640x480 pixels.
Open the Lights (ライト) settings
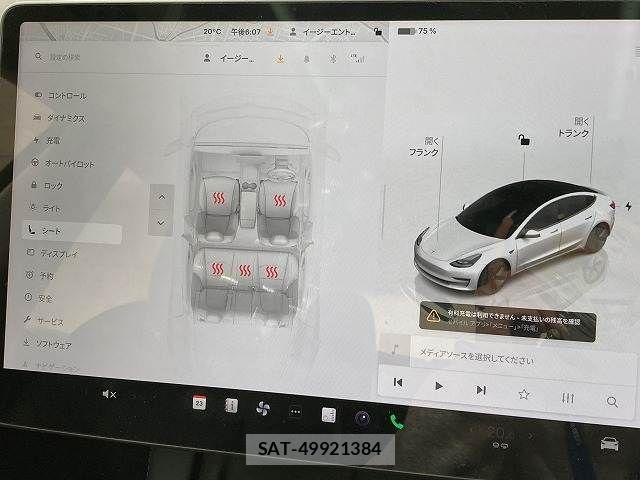pyautogui.click(x=46, y=208)
